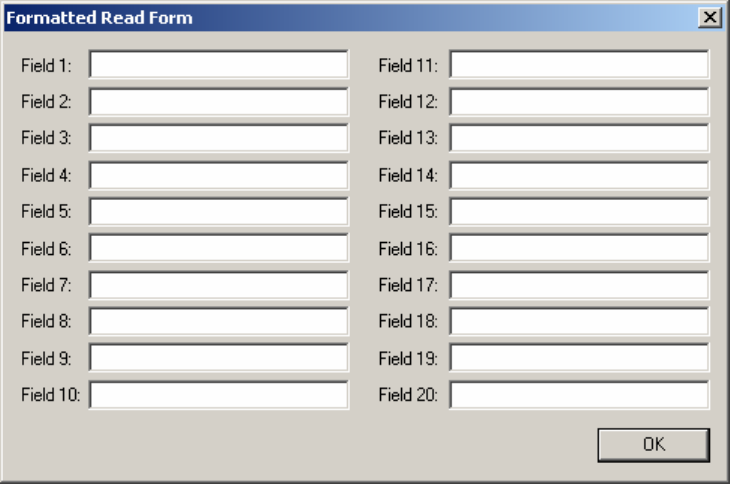
Task: Confirm the form with OK button
Action: pyautogui.click(x=654, y=445)
